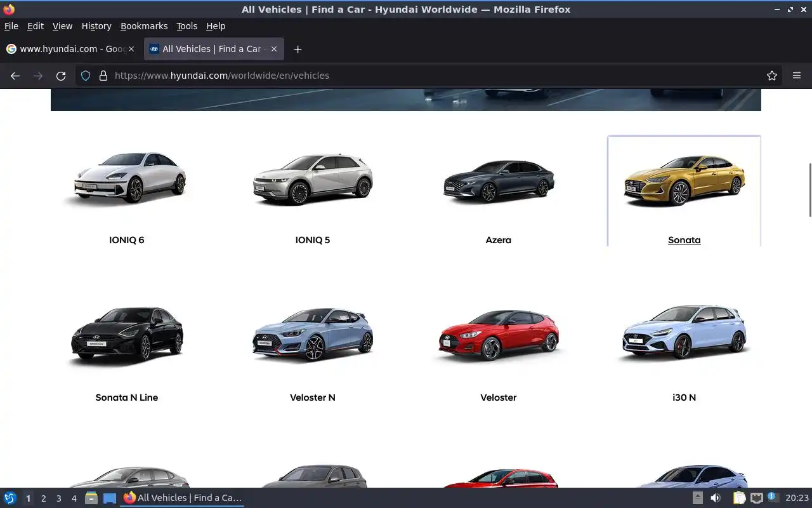Open the Help menu
This screenshot has width=812, height=508.
click(x=216, y=26)
